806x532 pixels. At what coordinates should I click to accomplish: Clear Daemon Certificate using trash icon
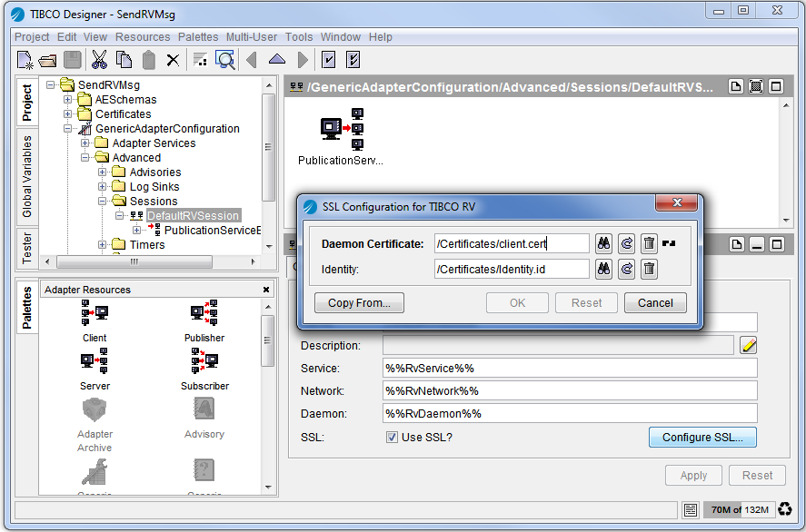coord(649,243)
